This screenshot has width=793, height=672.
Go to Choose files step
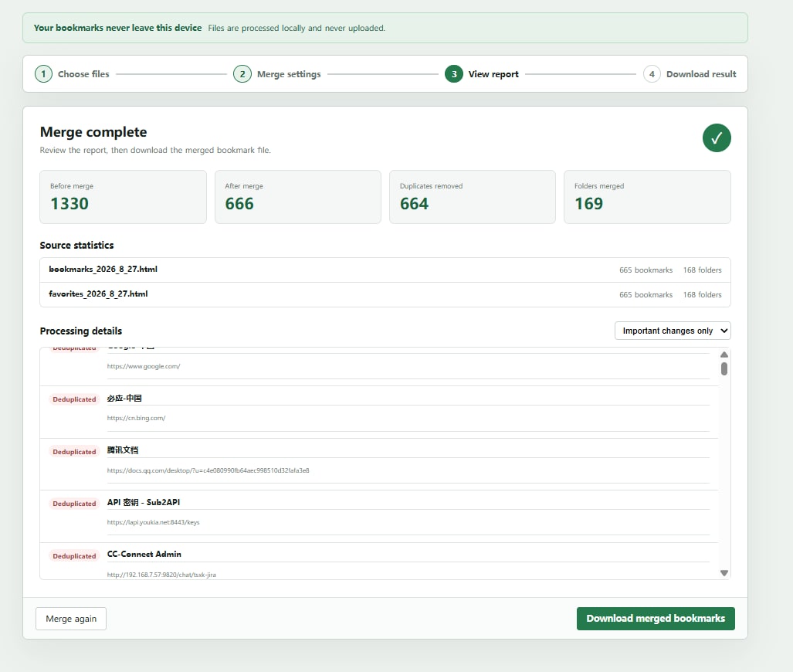[83, 74]
